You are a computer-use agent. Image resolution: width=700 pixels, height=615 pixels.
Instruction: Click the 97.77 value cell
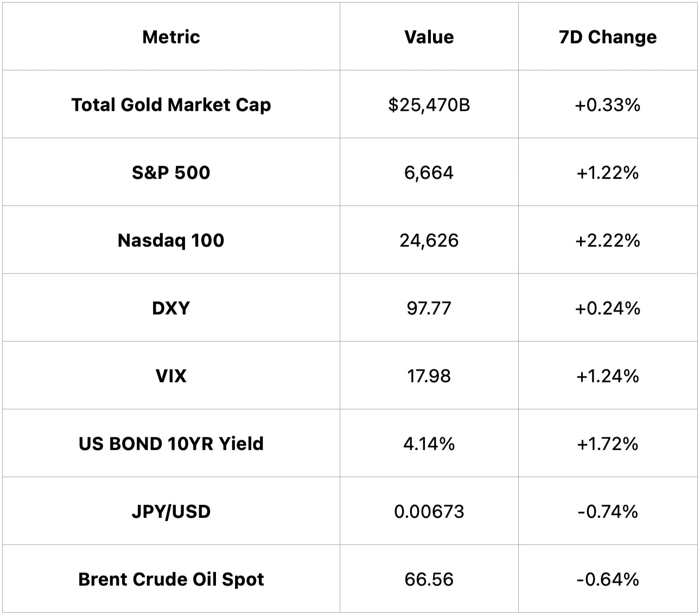(x=429, y=308)
